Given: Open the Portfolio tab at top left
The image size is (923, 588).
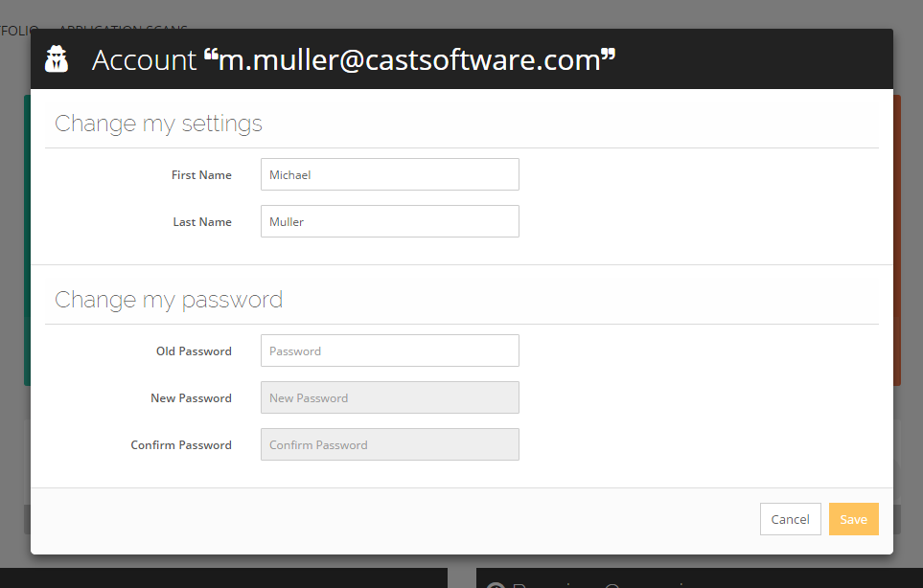Looking at the screenshot, I should [x=17, y=30].
